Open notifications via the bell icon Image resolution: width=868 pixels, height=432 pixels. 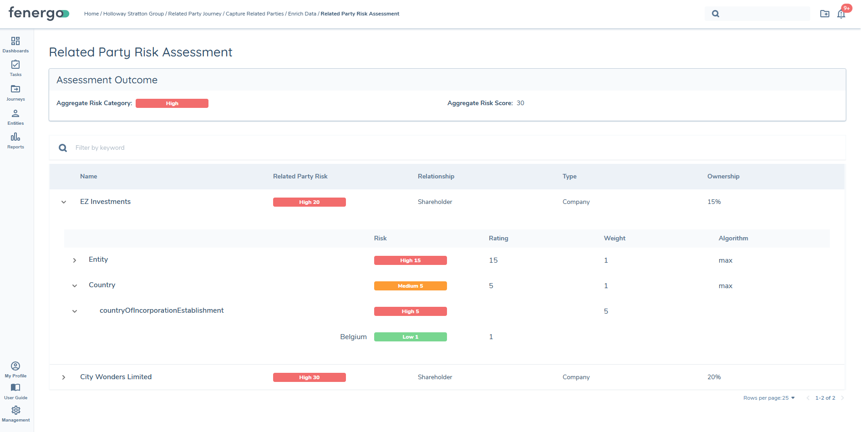point(841,14)
